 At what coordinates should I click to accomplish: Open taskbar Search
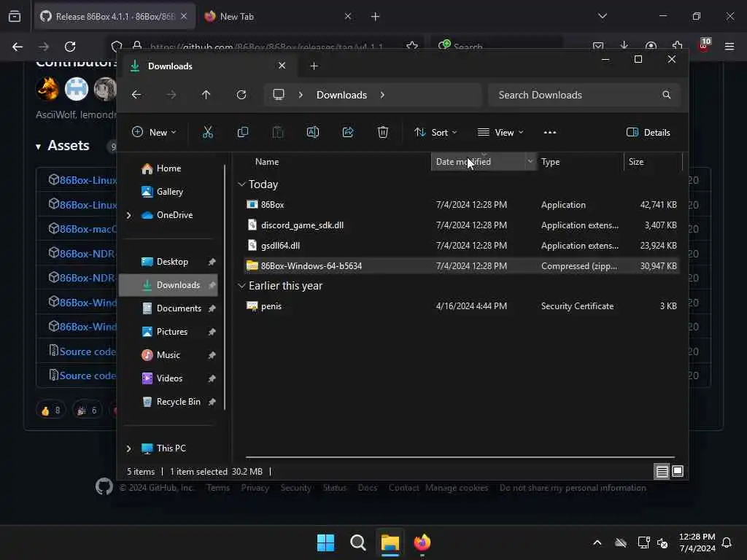357,542
